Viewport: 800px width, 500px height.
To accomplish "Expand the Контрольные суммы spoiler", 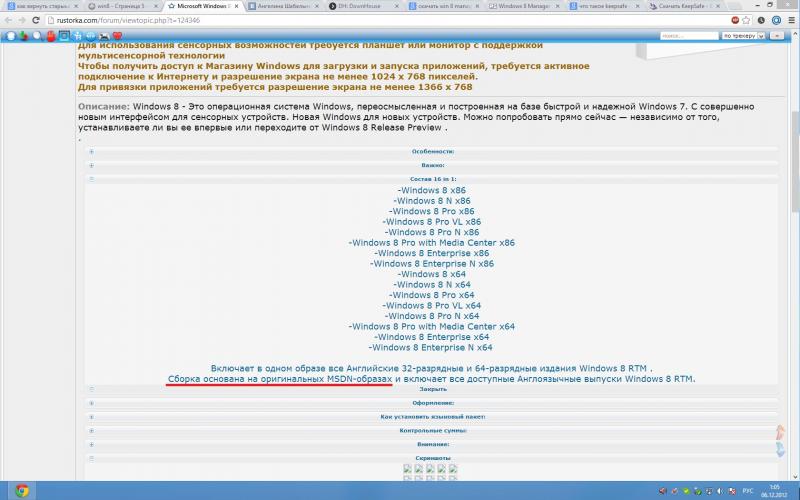I will 432,431.
